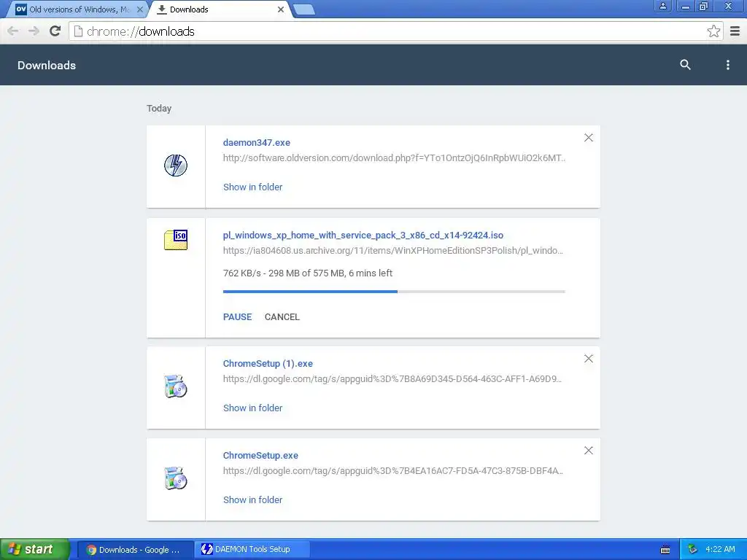Click the ISO download progress bar
The width and height of the screenshot is (747, 560).
[394, 292]
